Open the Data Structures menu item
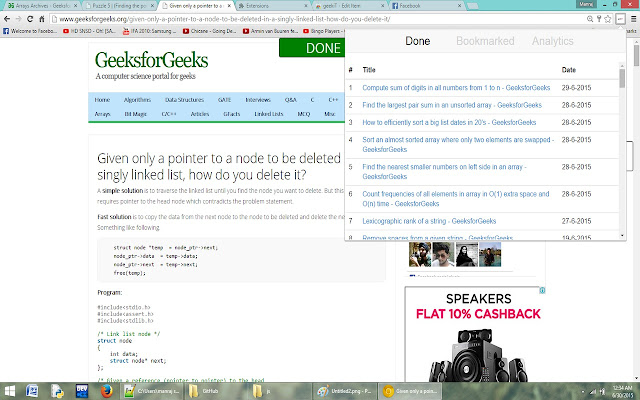 184,100
